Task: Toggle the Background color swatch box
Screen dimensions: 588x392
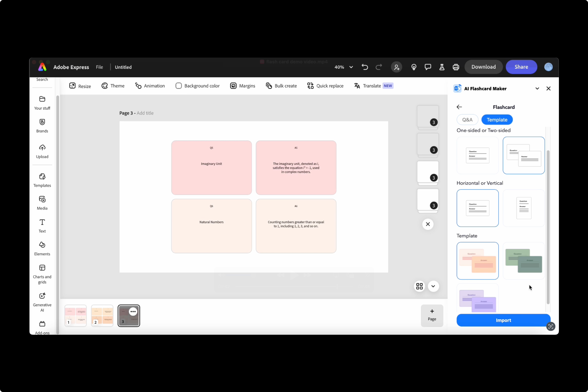Action: click(x=179, y=86)
